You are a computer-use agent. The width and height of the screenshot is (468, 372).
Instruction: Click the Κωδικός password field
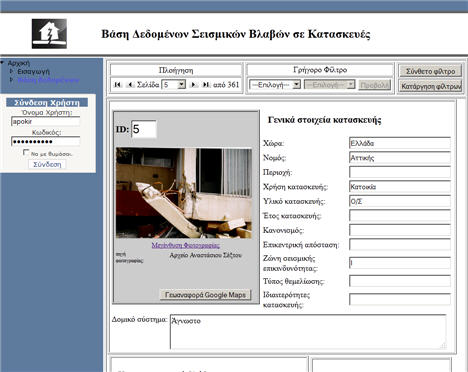click(x=46, y=141)
